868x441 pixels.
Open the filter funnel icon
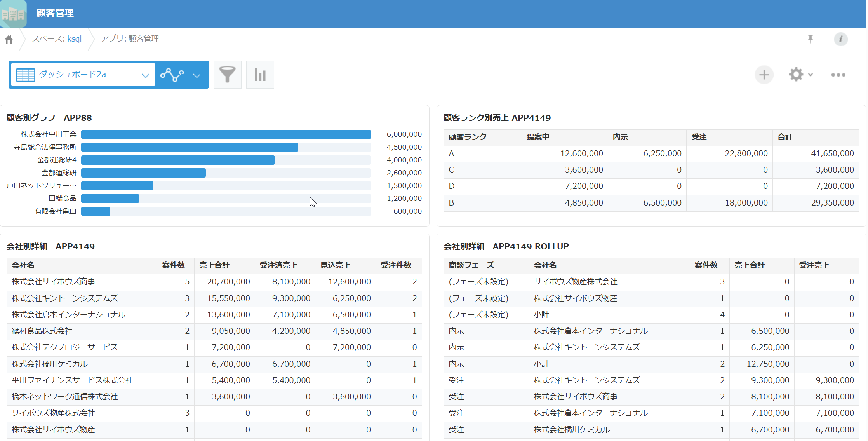[x=228, y=75]
